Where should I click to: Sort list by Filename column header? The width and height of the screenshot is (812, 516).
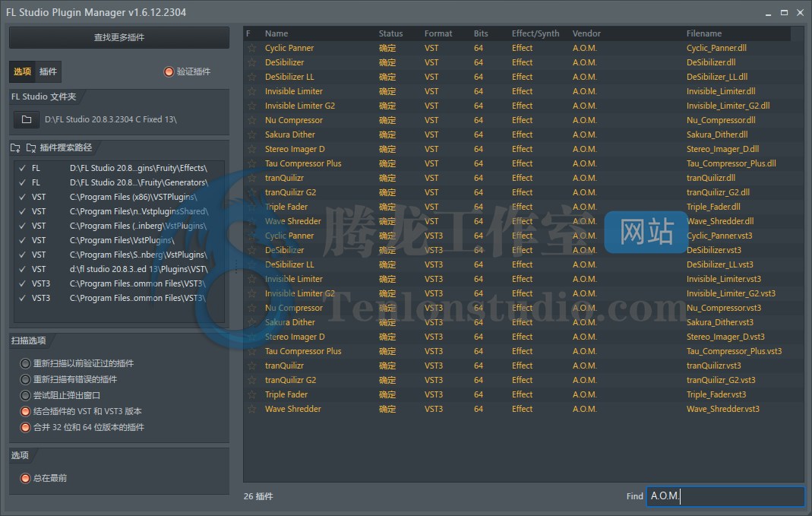click(x=704, y=33)
